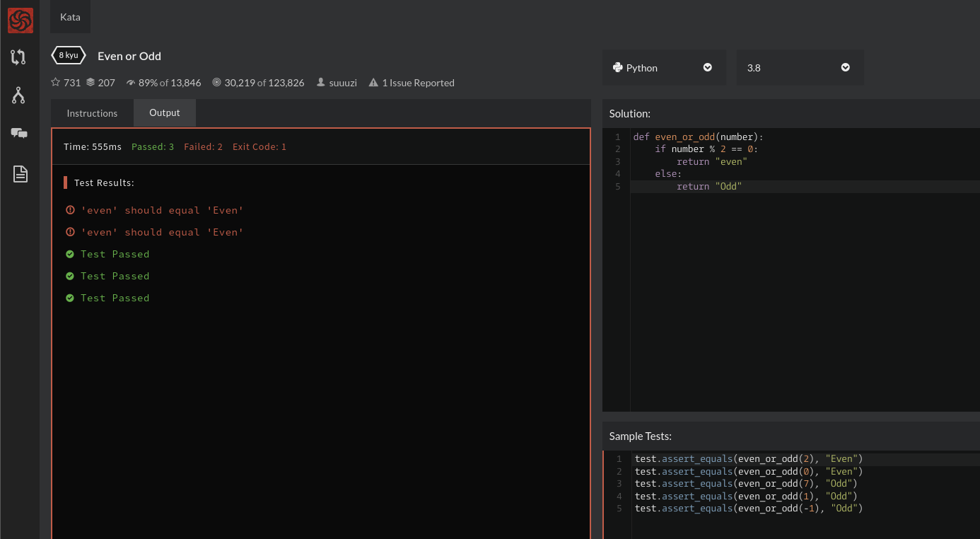Open the Python language dropdown

(663, 68)
